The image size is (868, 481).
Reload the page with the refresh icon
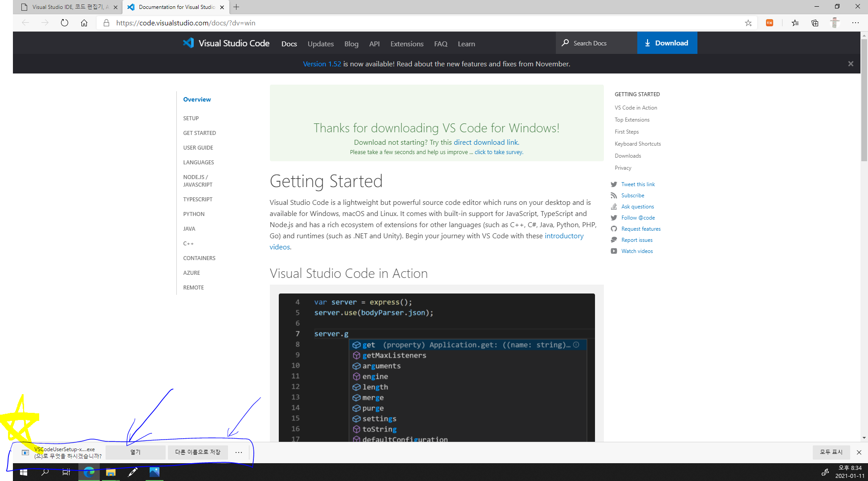coord(65,23)
